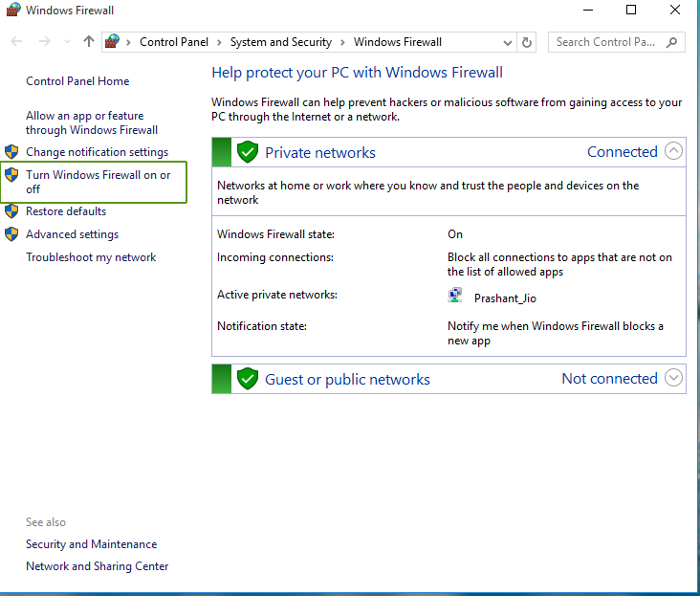This screenshot has height=596, width=700.
Task: Click shield icon beside Change notification settings
Action: pyautogui.click(x=11, y=152)
